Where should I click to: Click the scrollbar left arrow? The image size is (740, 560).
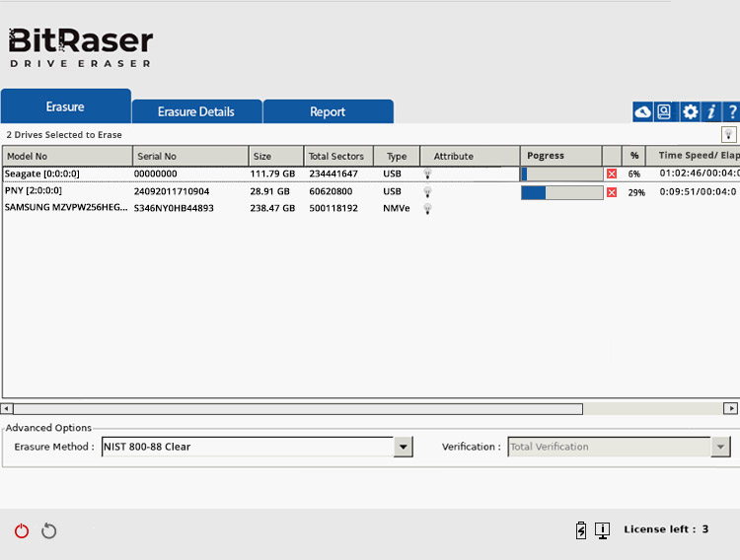[x=7, y=408]
